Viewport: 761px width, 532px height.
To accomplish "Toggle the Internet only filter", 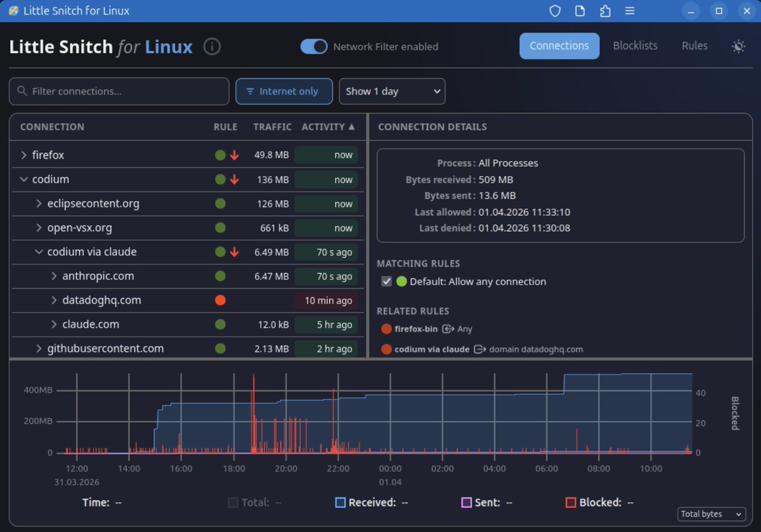I will [284, 91].
